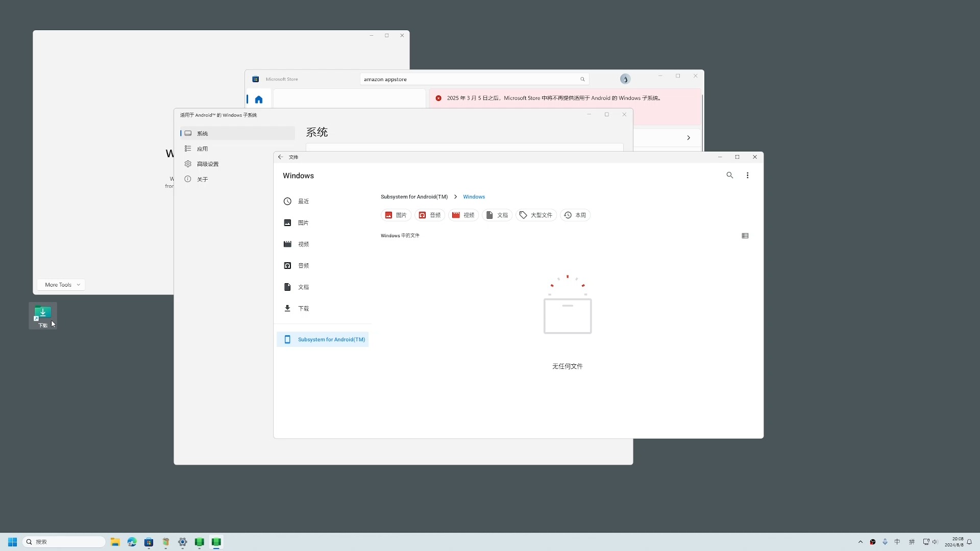Open the Microsoft Store profile icon

point(625,79)
